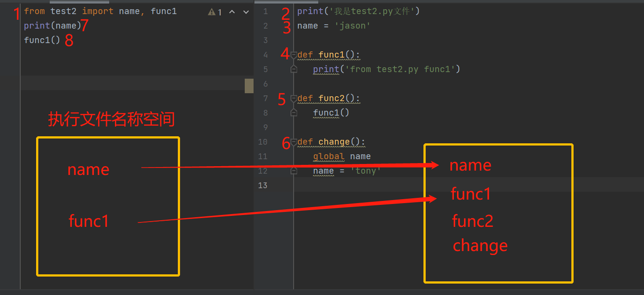The width and height of the screenshot is (644, 295).
Task: Select the 'tony' string literal
Action: 365,171
